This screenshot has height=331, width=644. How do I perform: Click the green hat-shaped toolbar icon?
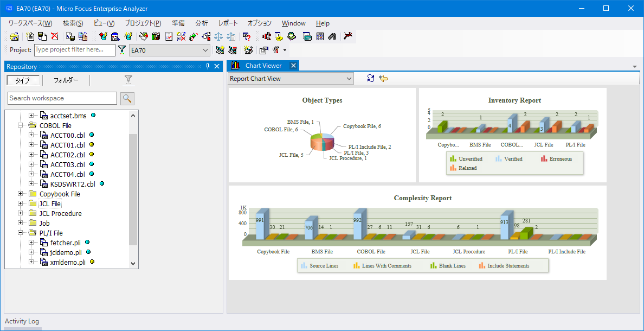(292, 36)
